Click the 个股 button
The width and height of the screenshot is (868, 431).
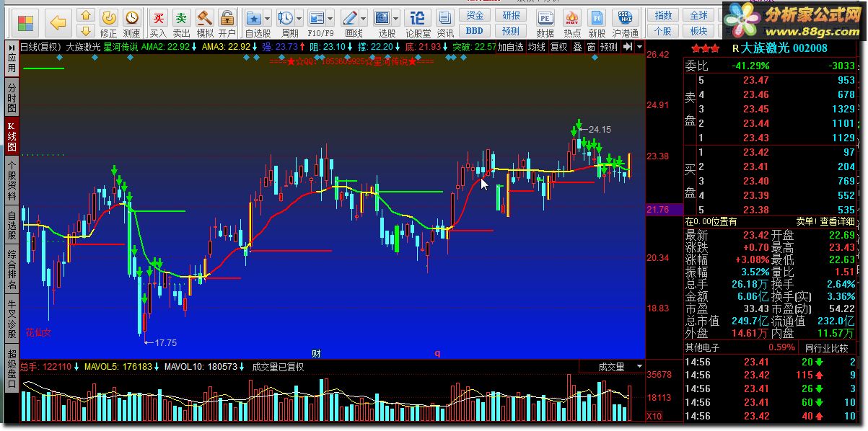coord(663,31)
